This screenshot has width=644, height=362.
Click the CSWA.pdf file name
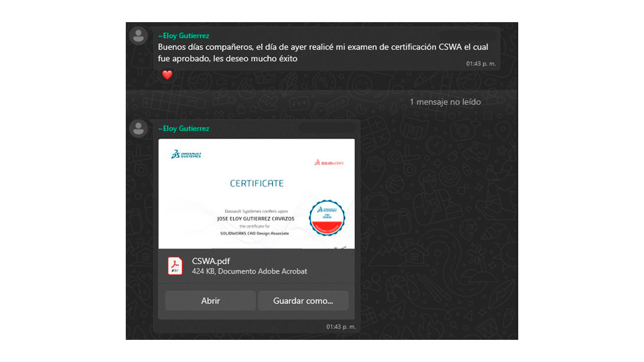pos(211,261)
